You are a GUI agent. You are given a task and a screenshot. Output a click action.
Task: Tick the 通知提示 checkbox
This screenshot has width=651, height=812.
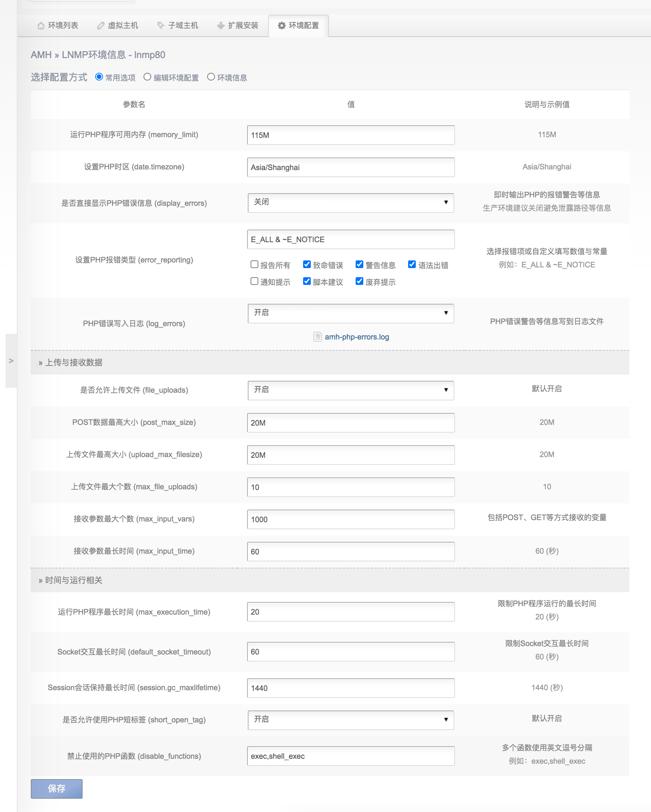pos(254,281)
